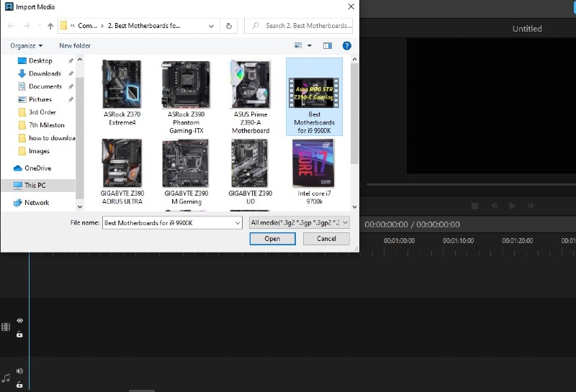Select This PC in navigation pane

pos(35,186)
